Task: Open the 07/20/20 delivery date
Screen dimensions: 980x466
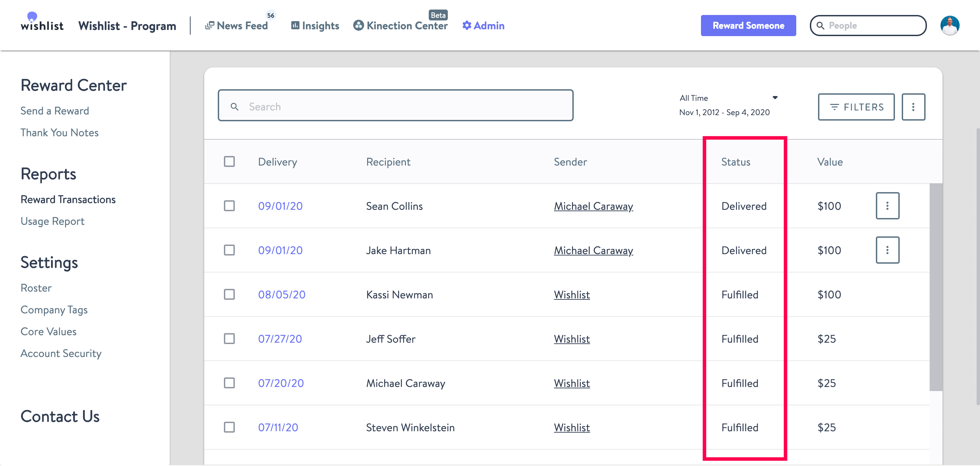Action: tap(281, 383)
